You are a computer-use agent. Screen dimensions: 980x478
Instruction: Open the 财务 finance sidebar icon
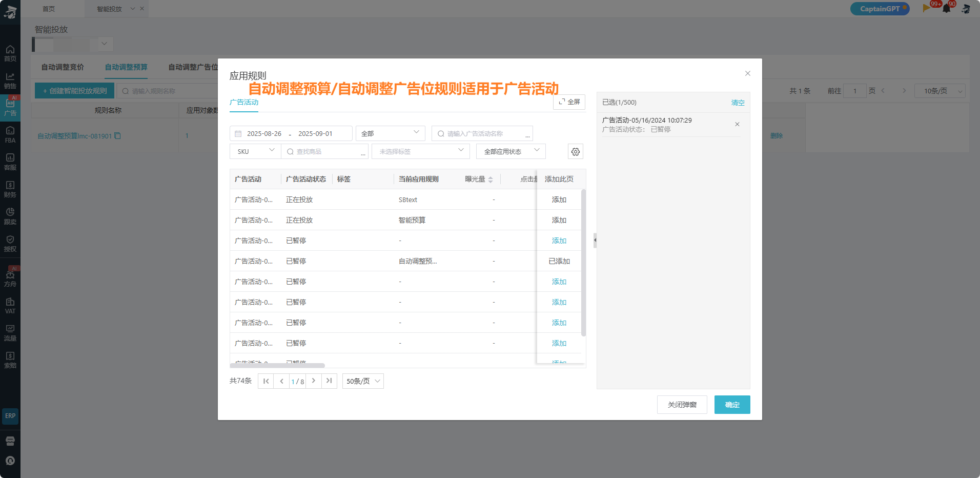tap(10, 189)
